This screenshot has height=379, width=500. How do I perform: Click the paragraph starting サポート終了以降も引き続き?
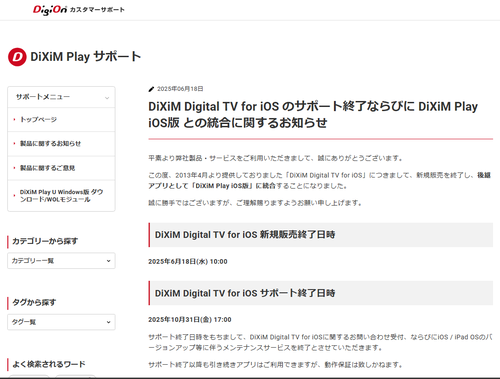click(276, 365)
